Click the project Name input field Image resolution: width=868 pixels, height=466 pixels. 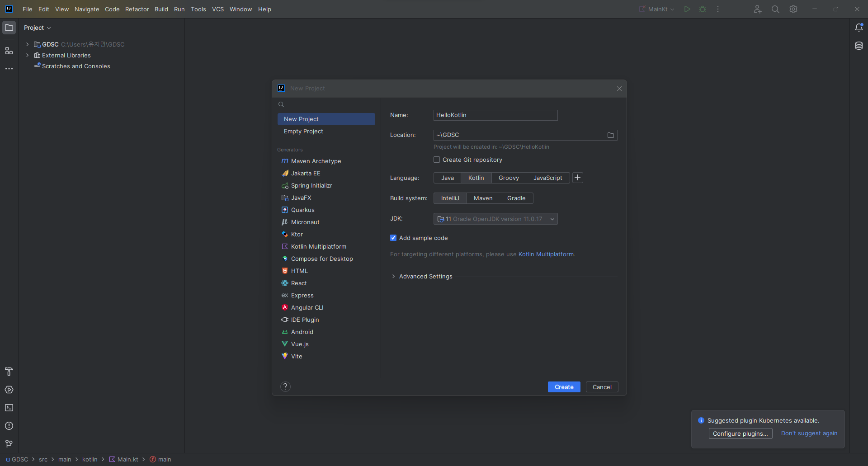(495, 115)
